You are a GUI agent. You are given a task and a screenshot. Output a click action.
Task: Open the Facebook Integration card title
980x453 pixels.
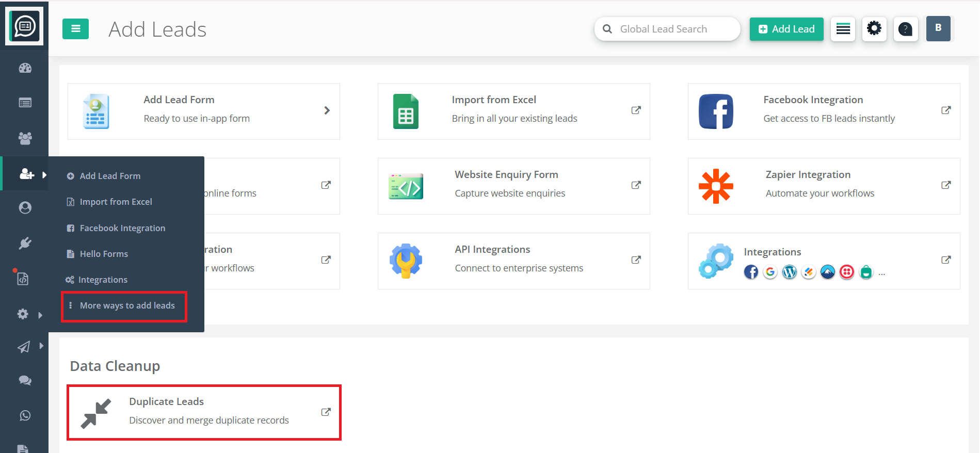[x=813, y=100]
